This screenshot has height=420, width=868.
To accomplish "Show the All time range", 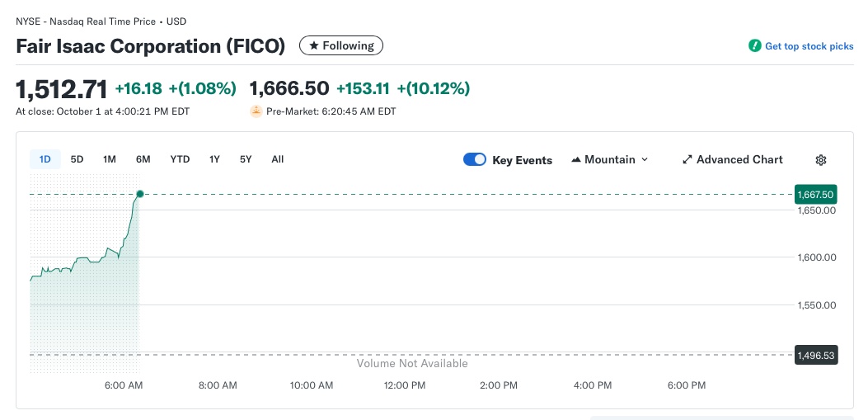I will coord(278,159).
